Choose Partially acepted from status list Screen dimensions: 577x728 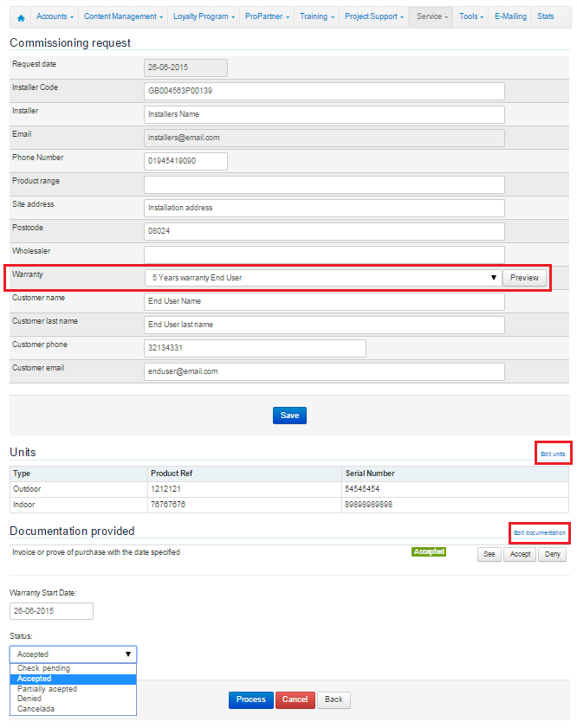47,689
